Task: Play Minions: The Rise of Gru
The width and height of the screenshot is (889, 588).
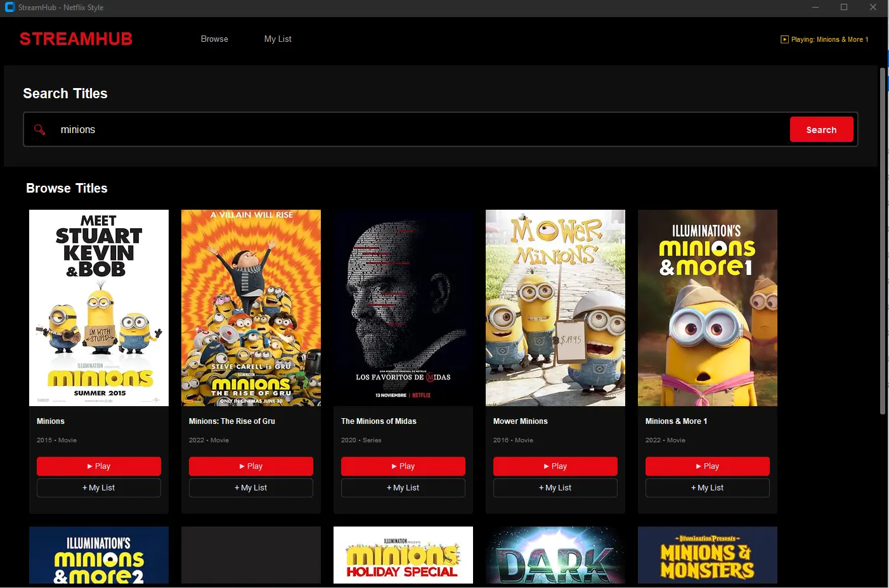Action: tap(251, 466)
